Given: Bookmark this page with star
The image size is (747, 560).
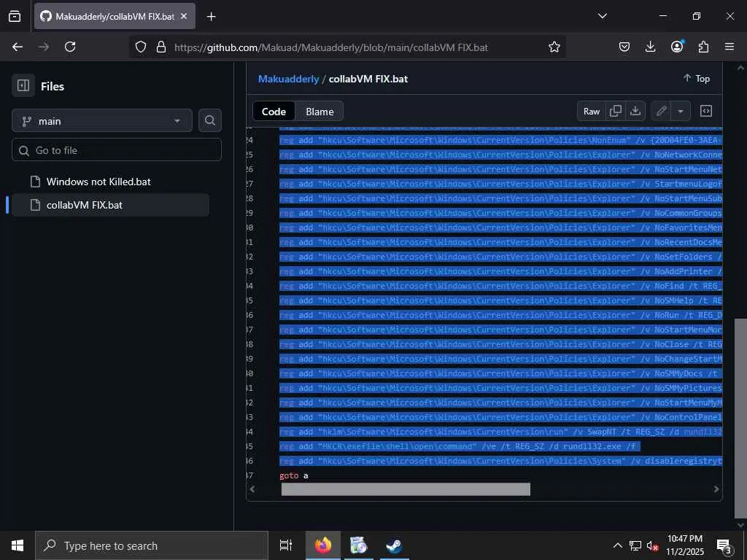Looking at the screenshot, I should (x=554, y=47).
